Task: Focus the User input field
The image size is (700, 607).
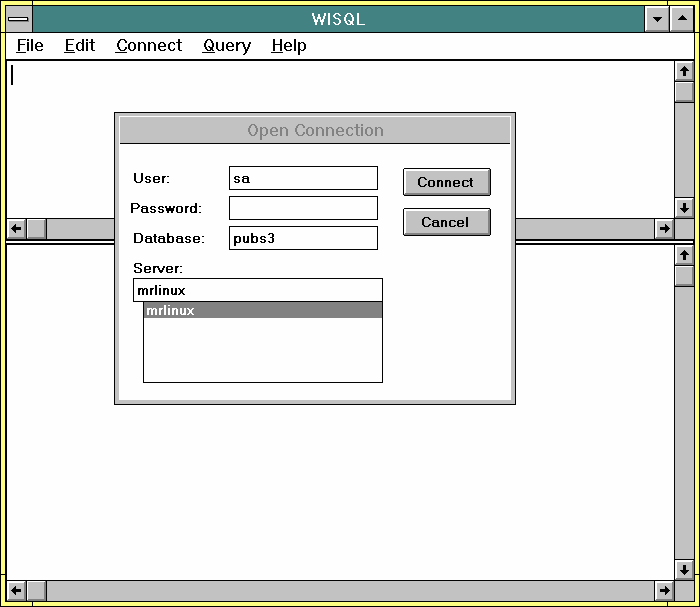Action: coord(303,178)
